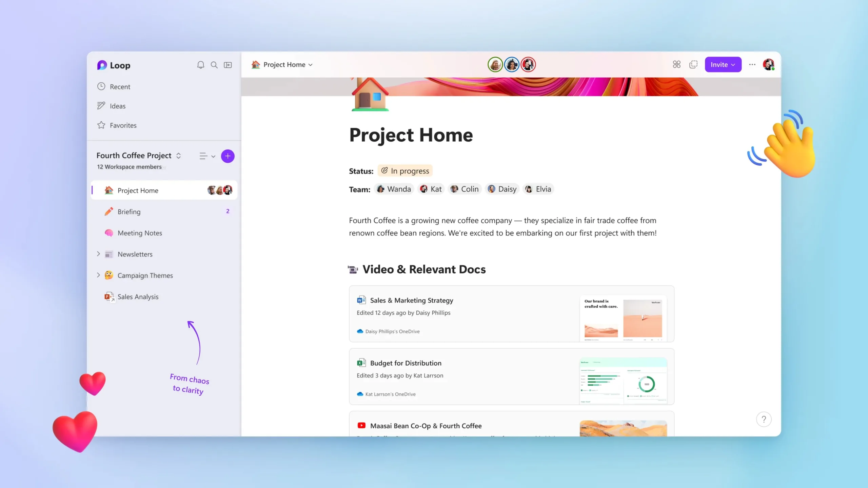Screen dimensions: 868x488
Task: Click the Briefing page in sidebar
Action: point(129,211)
